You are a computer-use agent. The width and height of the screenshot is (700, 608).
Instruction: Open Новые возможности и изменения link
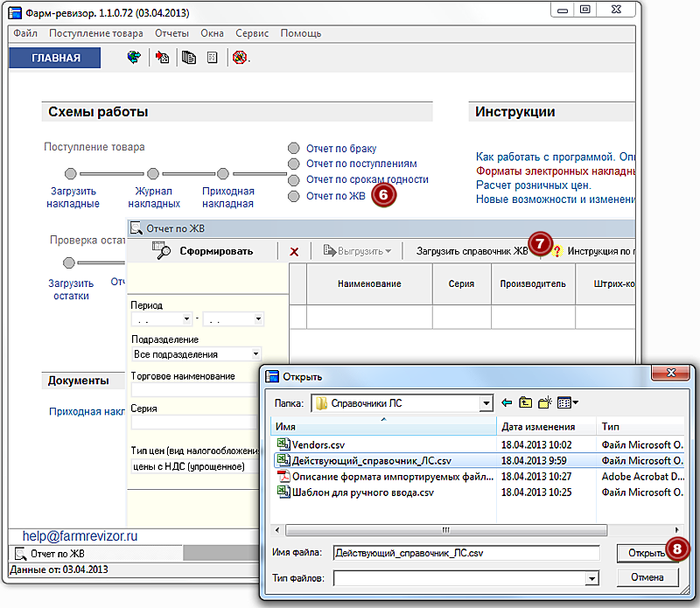click(x=556, y=199)
